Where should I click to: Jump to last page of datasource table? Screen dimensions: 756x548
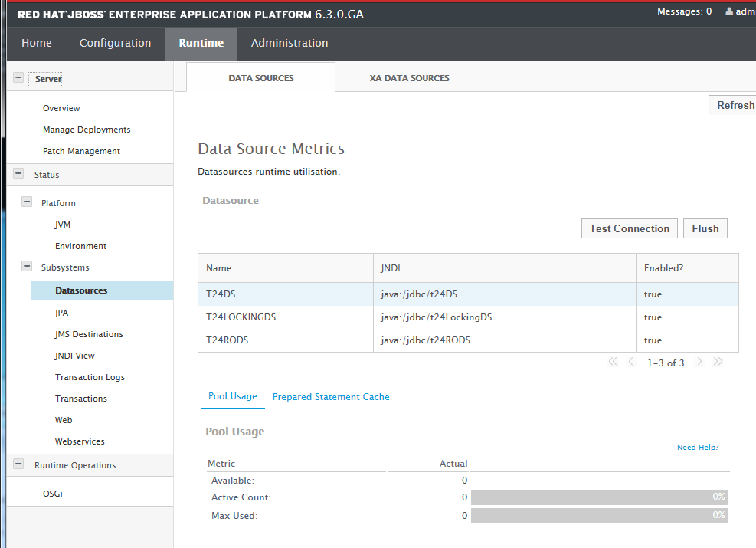click(718, 362)
